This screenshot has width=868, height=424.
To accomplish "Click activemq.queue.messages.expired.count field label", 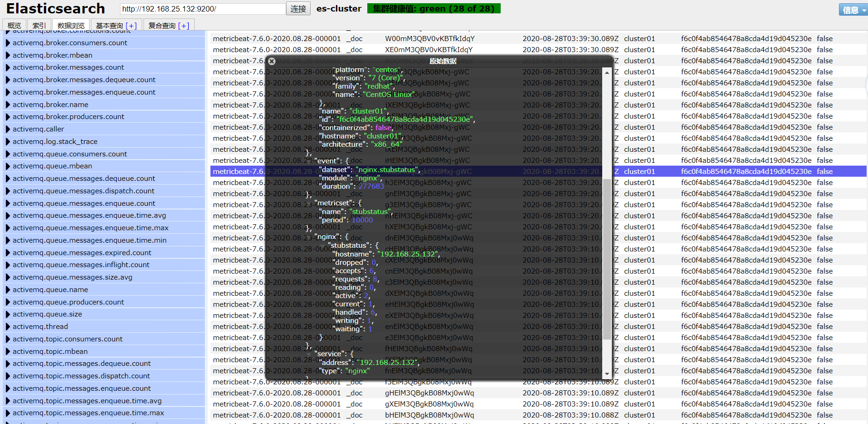I will click(x=82, y=253).
